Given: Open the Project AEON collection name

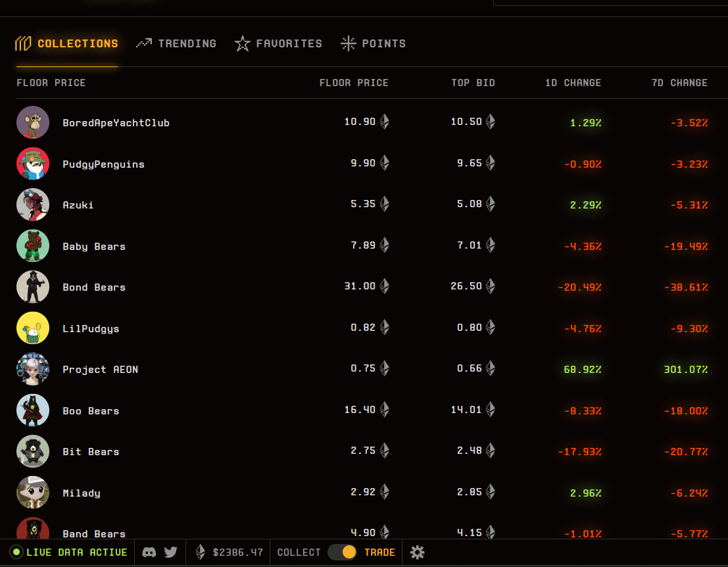Looking at the screenshot, I should [x=100, y=369].
